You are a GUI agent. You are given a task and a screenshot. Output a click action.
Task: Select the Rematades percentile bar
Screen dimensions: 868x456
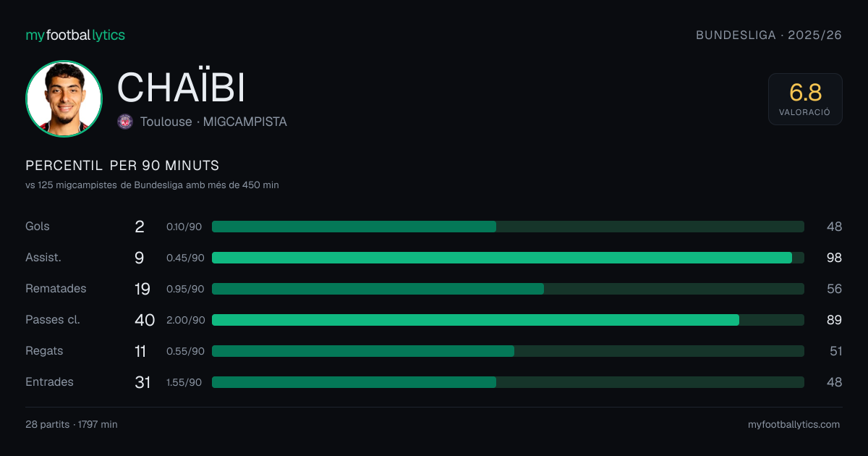point(508,289)
